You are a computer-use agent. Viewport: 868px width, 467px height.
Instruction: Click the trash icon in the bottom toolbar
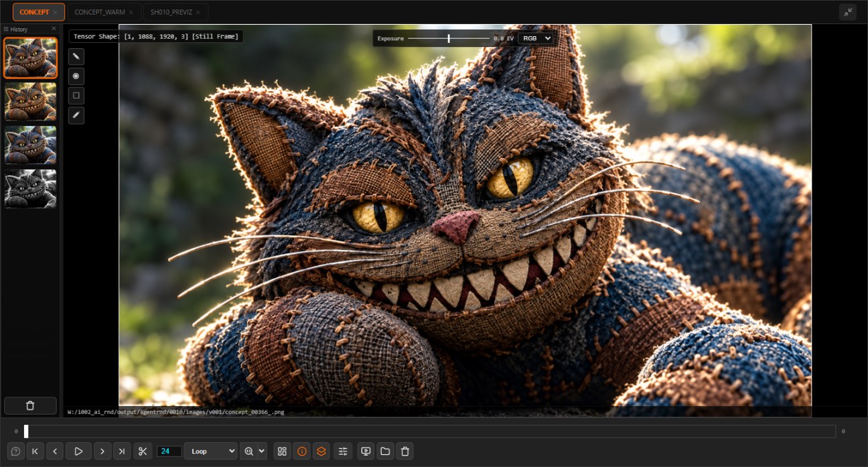pos(405,451)
